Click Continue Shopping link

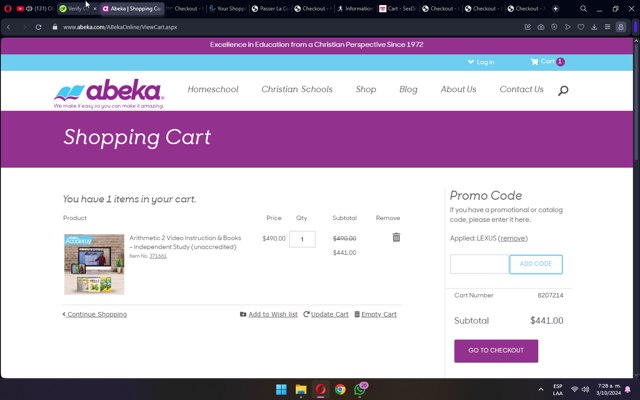[x=95, y=314]
